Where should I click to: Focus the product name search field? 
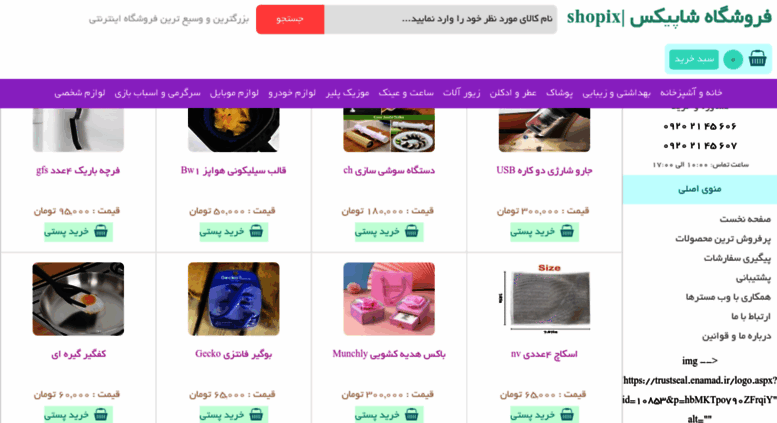click(x=441, y=19)
